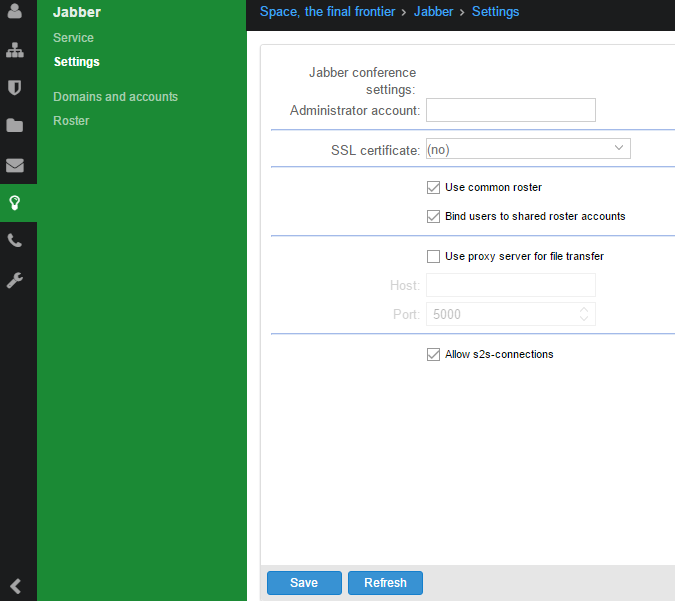Open the shield security sidebar icon
Screen dimensions: 675x601
click(x=15, y=87)
